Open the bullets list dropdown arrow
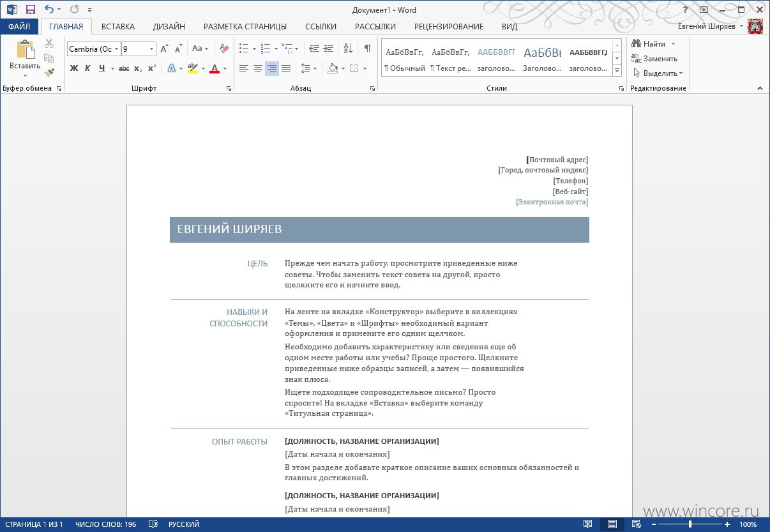 tap(254, 49)
